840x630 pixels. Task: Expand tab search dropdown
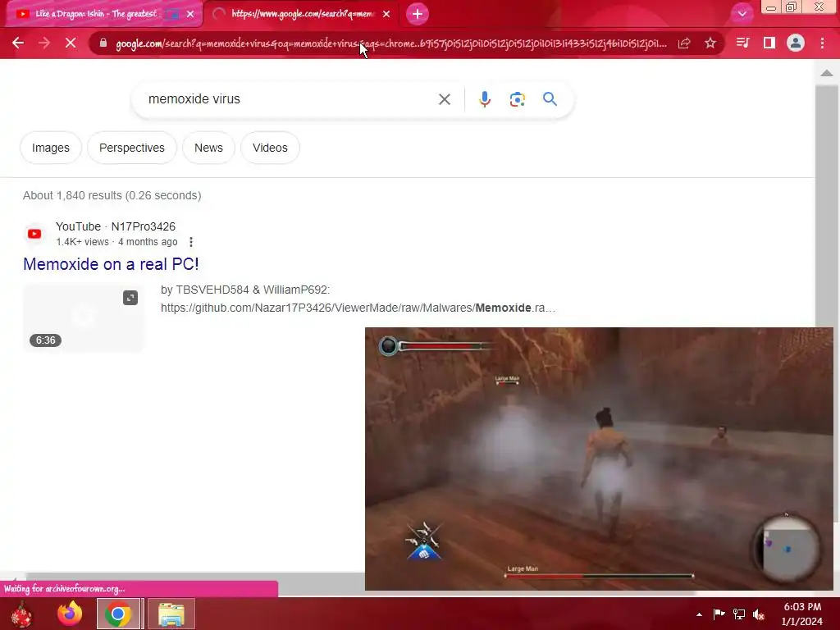click(x=742, y=14)
